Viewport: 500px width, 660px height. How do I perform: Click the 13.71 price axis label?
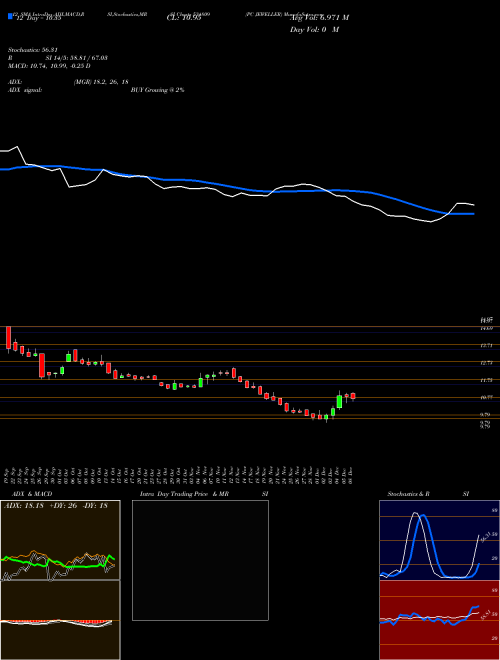click(x=486, y=345)
